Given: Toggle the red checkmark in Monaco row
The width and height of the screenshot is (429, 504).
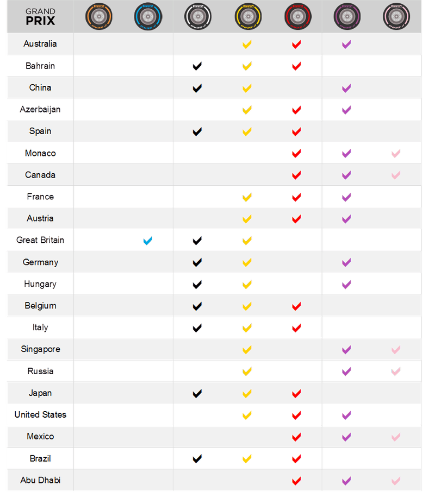Looking at the screenshot, I should 296,154.
